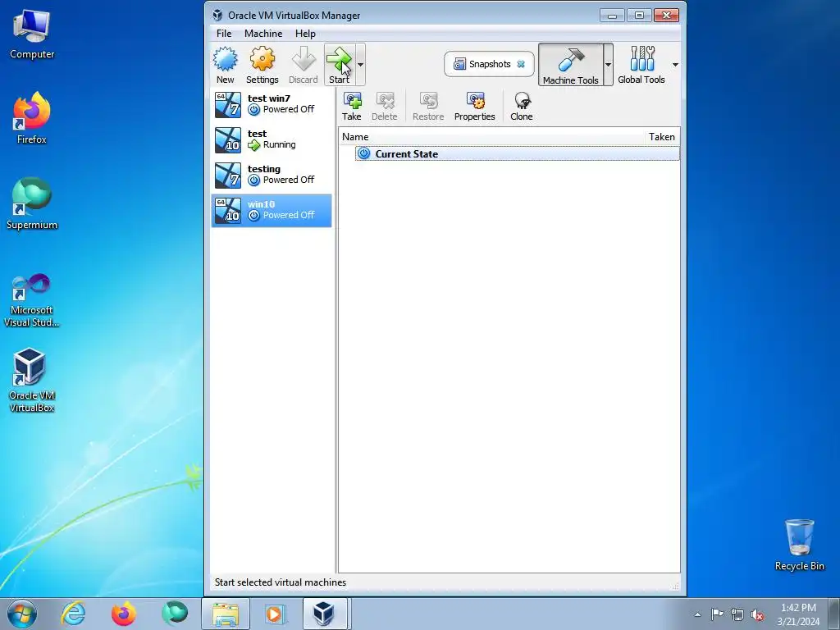
Task: Close the VirtualBox Manager window
Action: (x=666, y=16)
